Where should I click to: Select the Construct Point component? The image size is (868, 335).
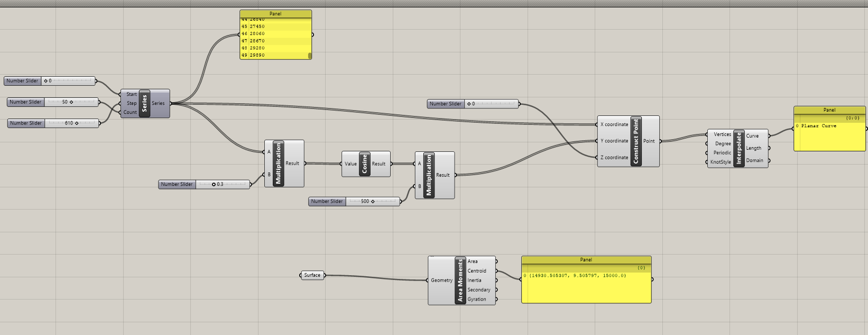click(x=636, y=141)
